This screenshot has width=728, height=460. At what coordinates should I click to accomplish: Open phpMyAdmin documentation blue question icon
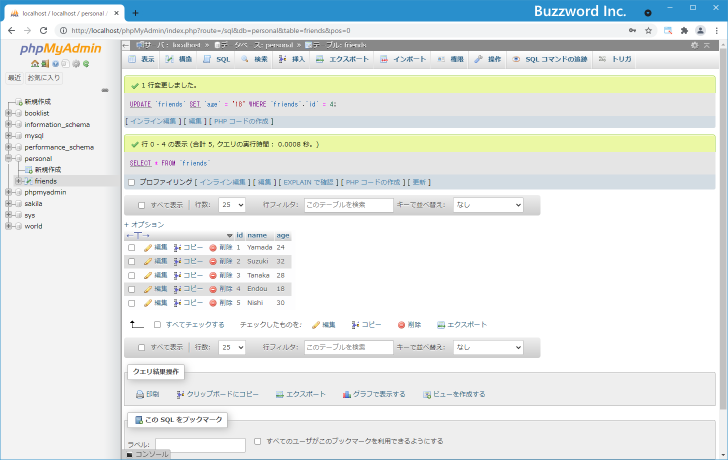pos(55,64)
